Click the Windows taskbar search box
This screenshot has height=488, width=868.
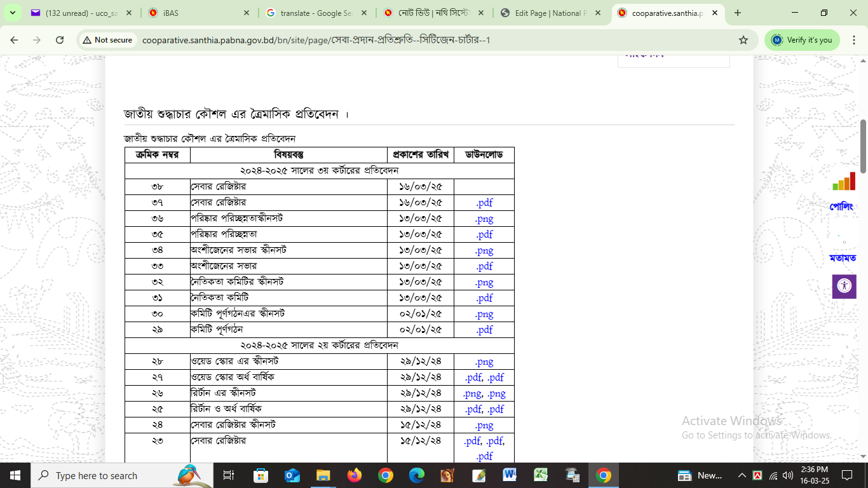(x=114, y=475)
